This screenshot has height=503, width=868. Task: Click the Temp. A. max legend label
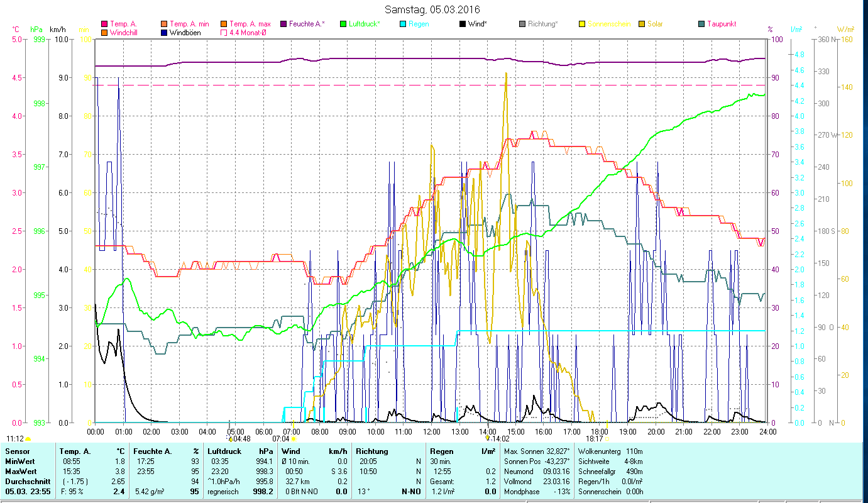(x=250, y=25)
